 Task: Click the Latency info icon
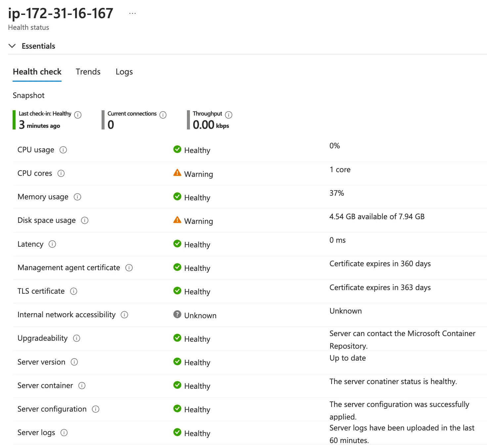[x=52, y=244]
